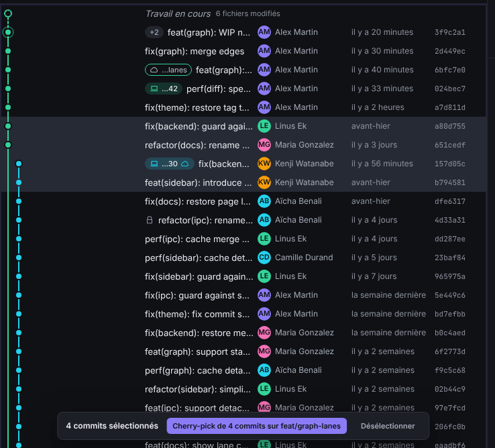Select commit perf(graph): cache deta...
The width and height of the screenshot is (495, 448).
click(x=243, y=370)
